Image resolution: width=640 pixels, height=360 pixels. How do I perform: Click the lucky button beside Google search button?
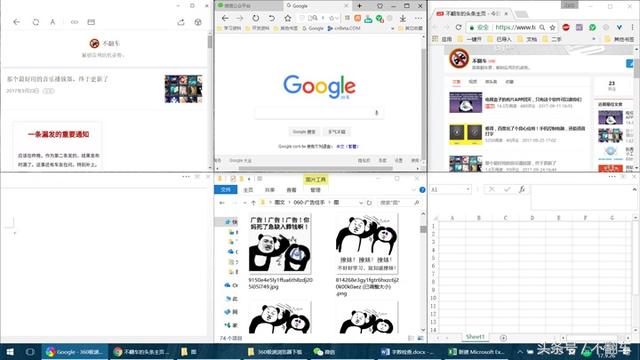coord(337,132)
